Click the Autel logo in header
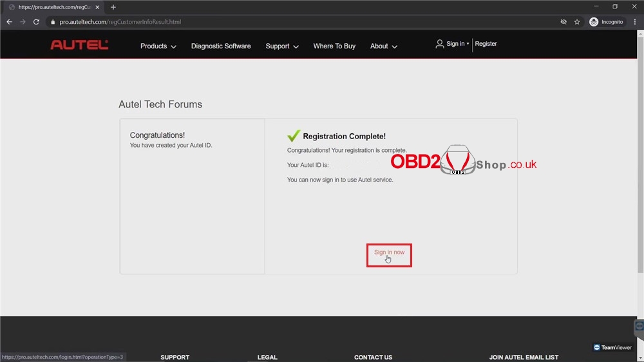The image size is (644, 362). pos(79,45)
